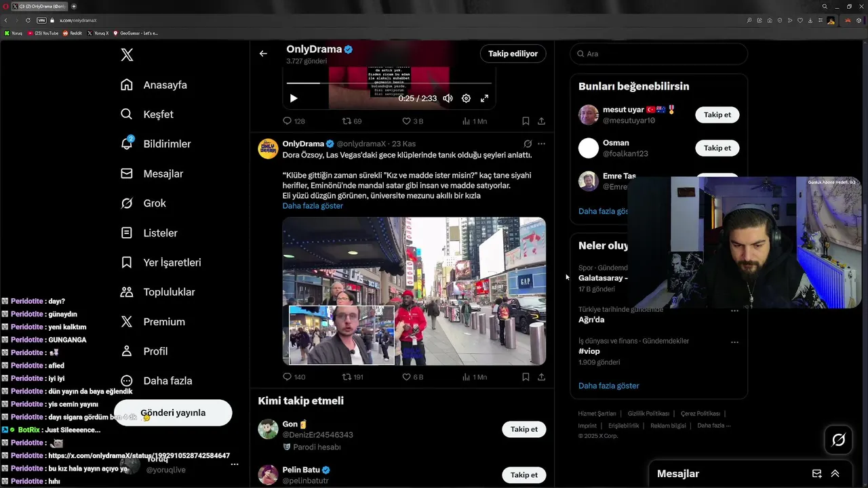The image size is (868, 488).
Task: Go back with the arrow next to OnlyDrama
Action: tap(263, 54)
